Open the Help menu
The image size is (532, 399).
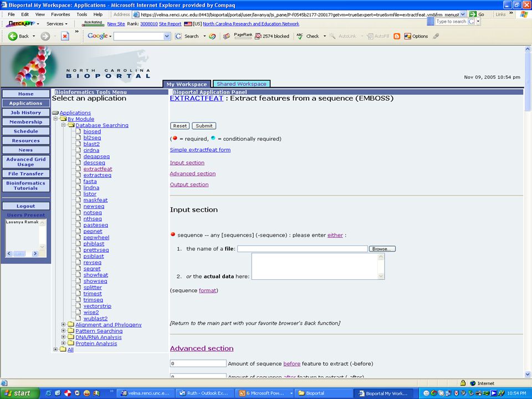click(x=98, y=14)
